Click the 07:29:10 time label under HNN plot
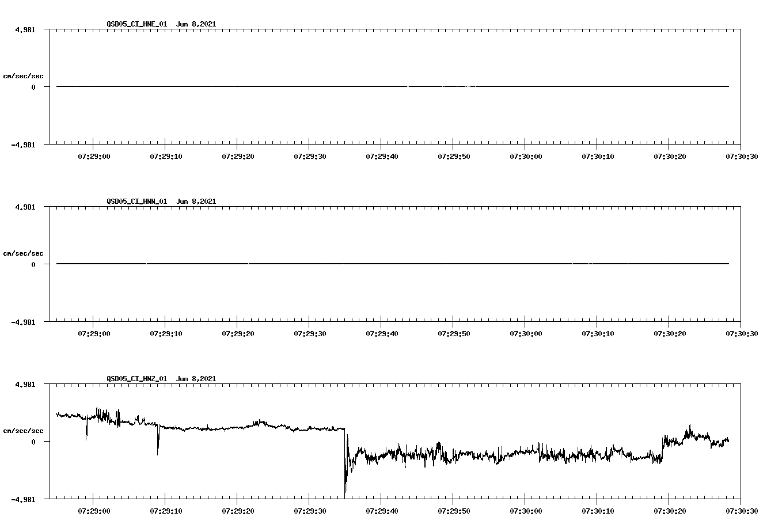 166,333
